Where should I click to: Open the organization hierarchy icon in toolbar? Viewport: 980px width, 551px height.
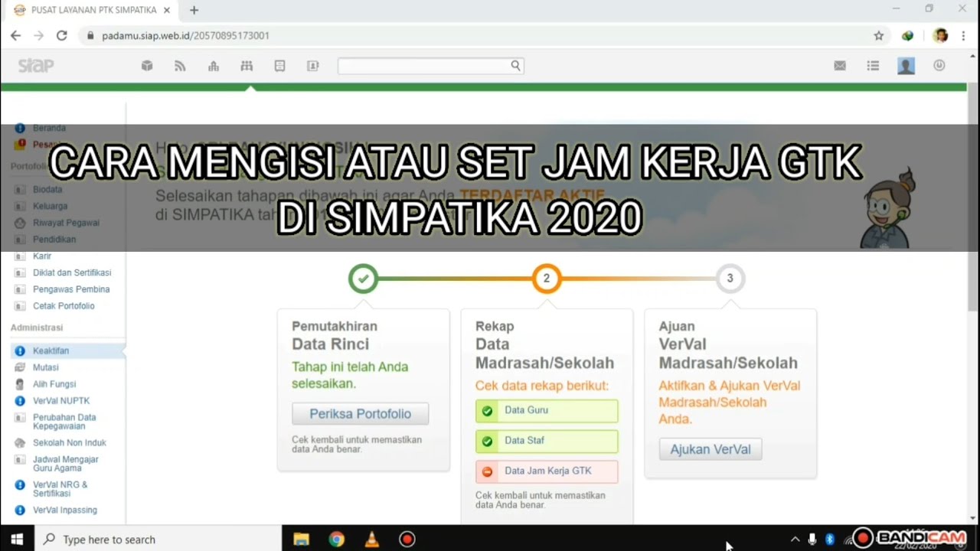[214, 66]
